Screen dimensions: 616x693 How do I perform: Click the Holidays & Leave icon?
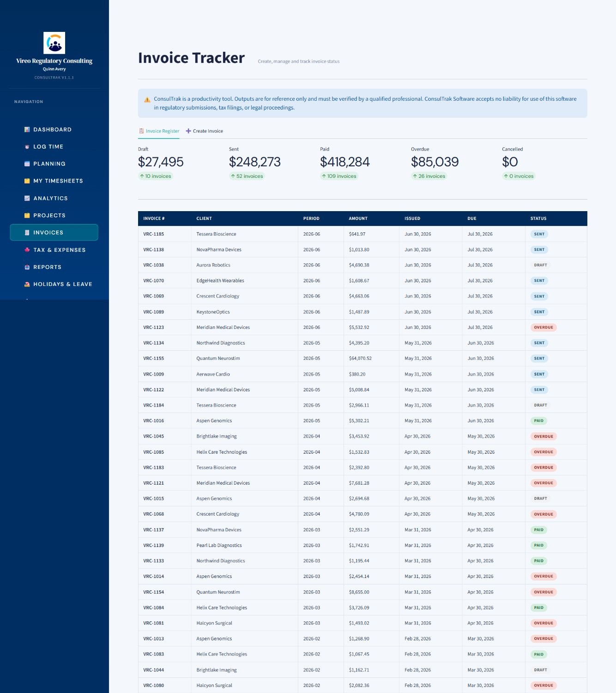point(27,284)
